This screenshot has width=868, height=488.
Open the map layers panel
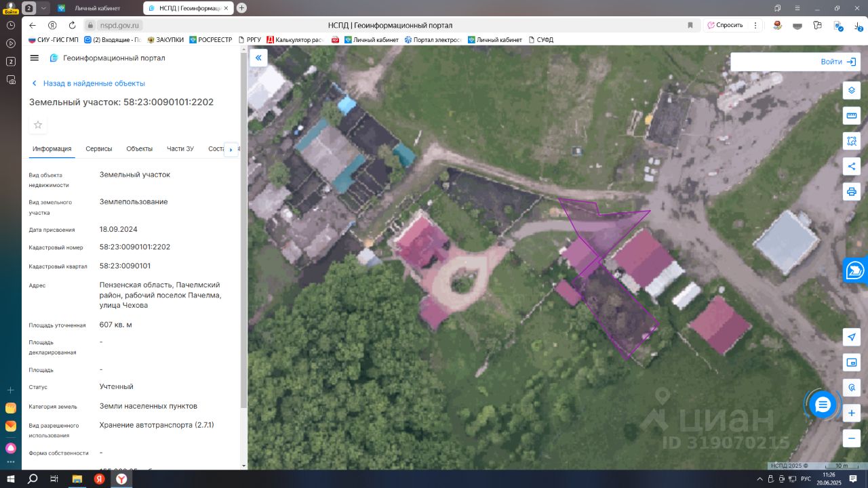pos(852,91)
